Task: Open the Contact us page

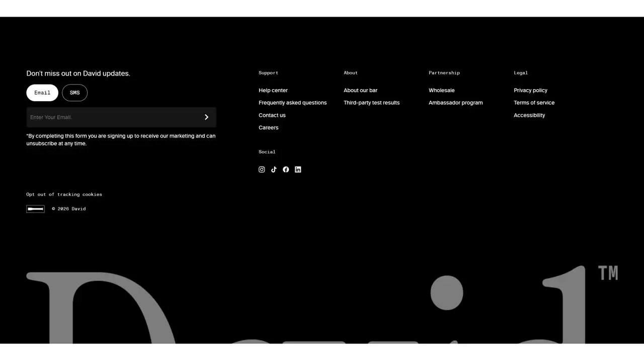Action: pos(272,115)
